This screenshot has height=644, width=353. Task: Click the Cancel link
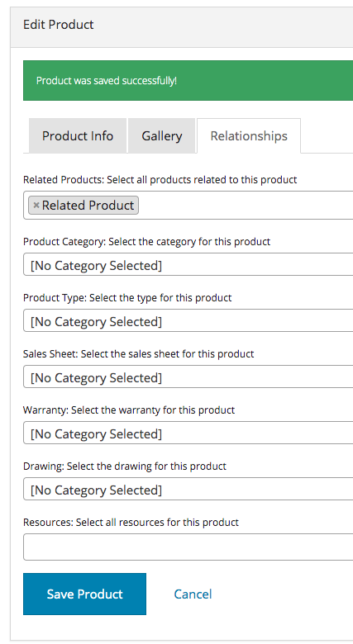click(x=193, y=594)
